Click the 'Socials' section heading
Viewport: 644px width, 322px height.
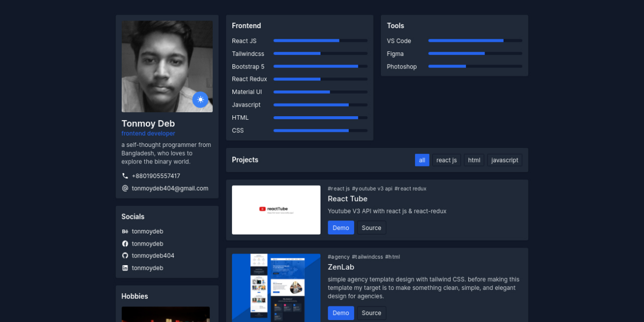(133, 217)
